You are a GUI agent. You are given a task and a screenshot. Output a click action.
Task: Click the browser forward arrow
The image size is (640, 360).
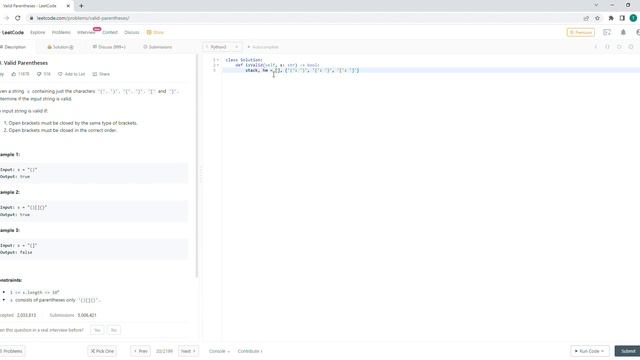pyautogui.click(x=6, y=18)
